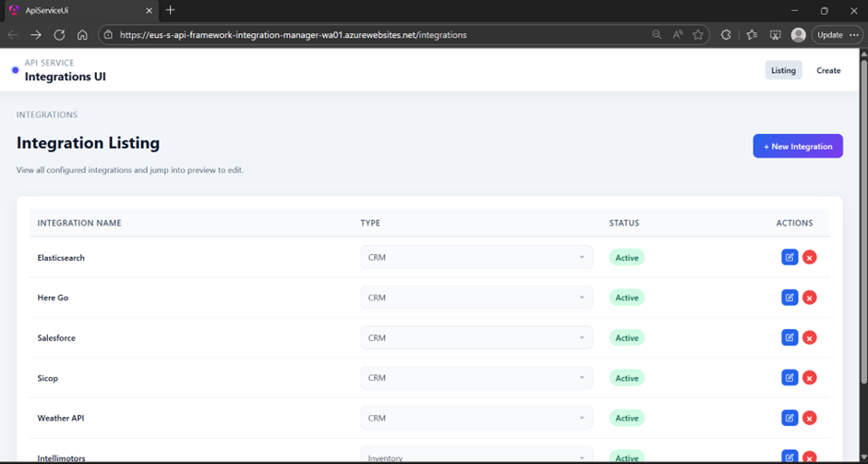
Task: Delete the Elasticsearch integration
Action: click(809, 257)
